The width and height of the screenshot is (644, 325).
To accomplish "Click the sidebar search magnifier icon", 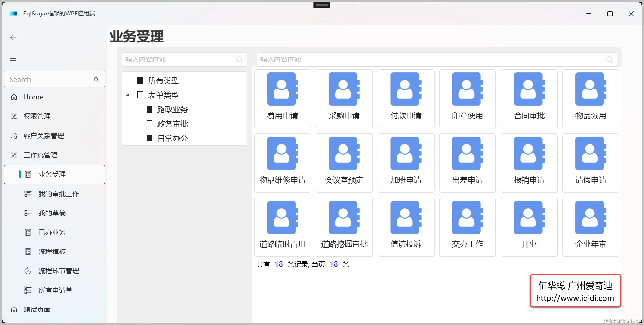I will (x=96, y=80).
